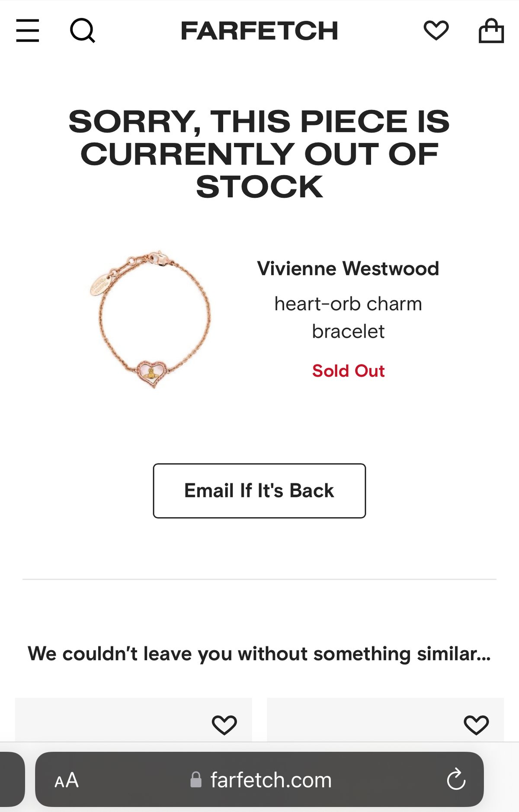Tap the 'something similar' section heading
The width and height of the screenshot is (519, 812).
click(x=259, y=654)
